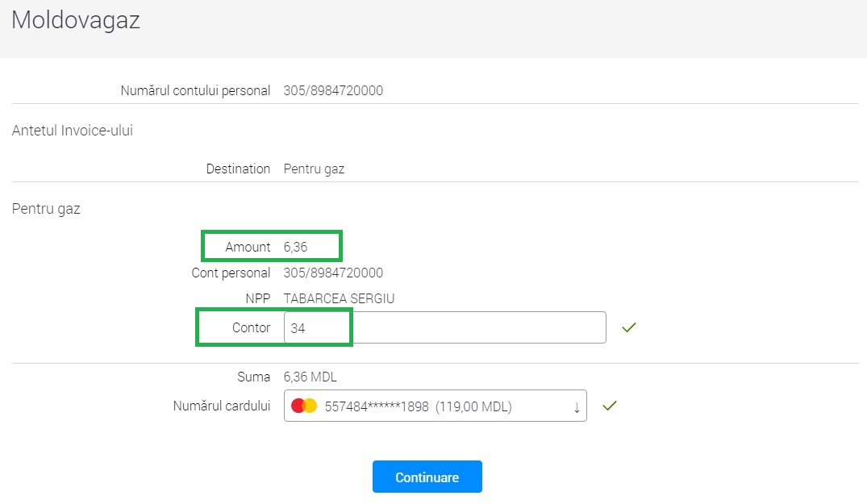Click green checkmark beside the Contor field
This screenshot has height=504, width=867.
tap(629, 327)
